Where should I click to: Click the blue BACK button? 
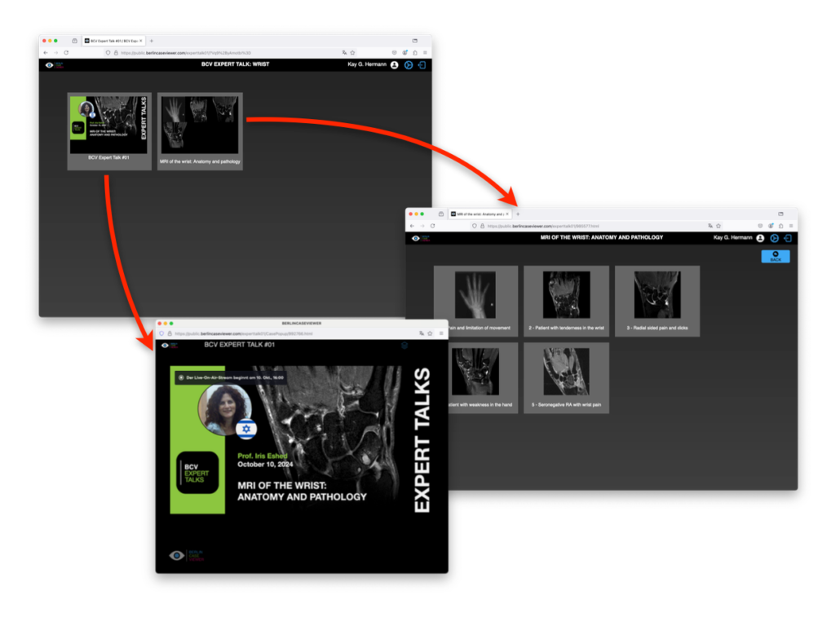(776, 257)
